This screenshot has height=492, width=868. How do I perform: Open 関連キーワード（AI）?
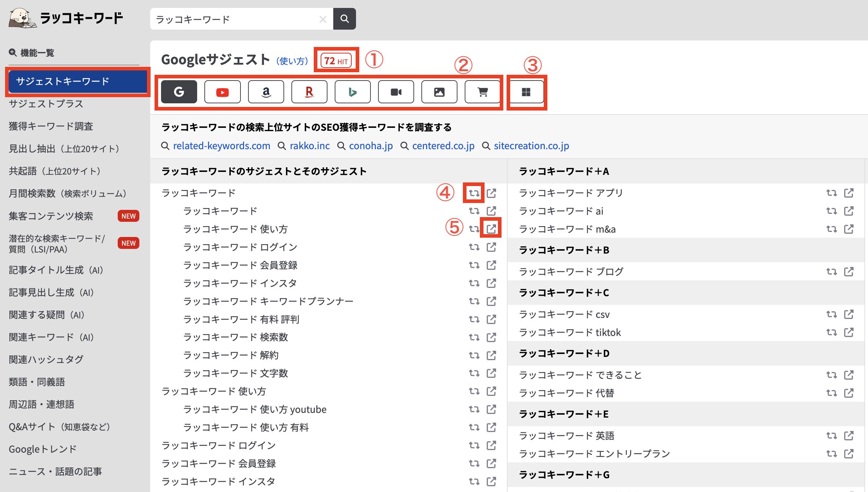pyautogui.click(x=51, y=337)
